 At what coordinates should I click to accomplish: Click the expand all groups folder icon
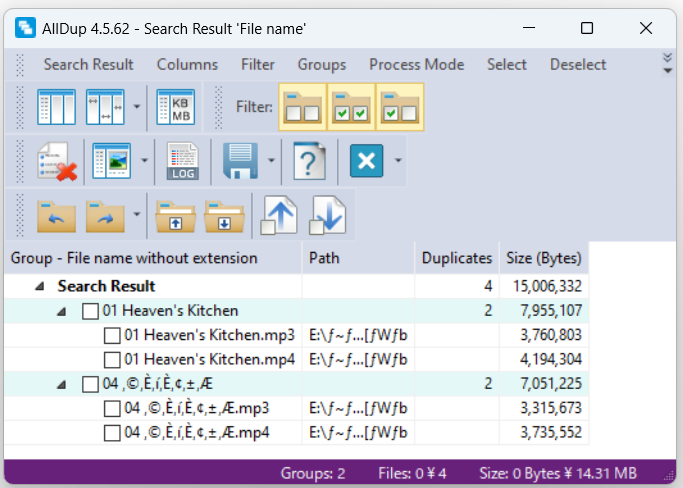(224, 216)
